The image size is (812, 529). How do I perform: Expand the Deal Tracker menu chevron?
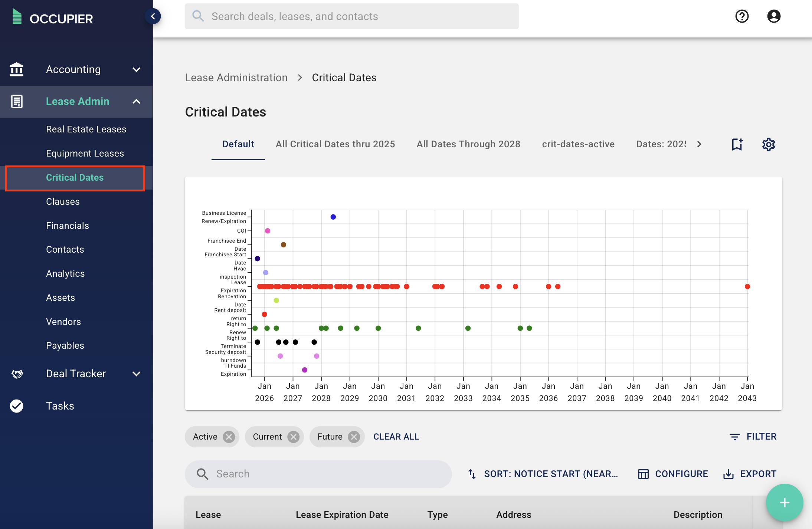(137, 374)
